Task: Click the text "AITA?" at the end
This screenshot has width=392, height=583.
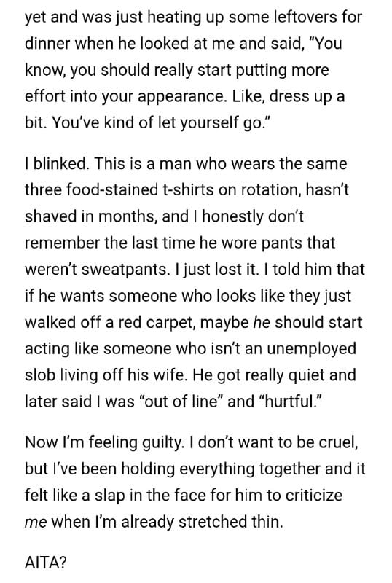Action: pos(46,563)
